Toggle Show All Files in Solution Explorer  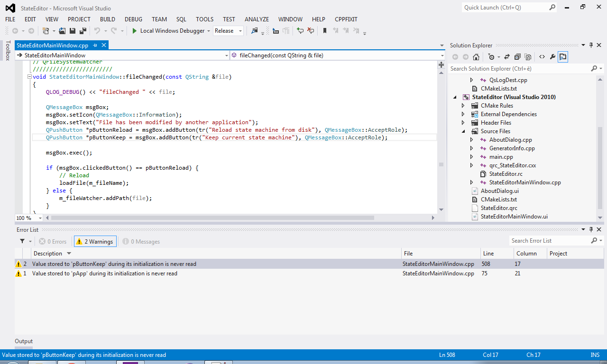[x=528, y=57]
